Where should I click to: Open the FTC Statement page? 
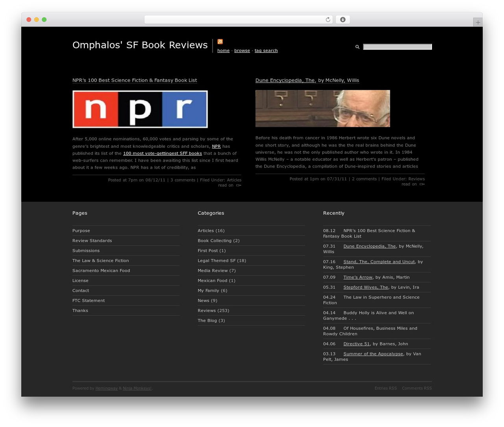pyautogui.click(x=89, y=301)
